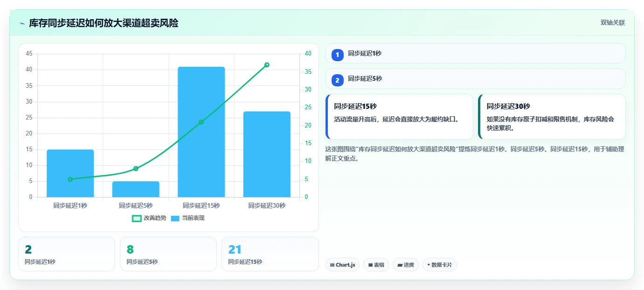Select the numbered badge 2 item

[x=338, y=80]
